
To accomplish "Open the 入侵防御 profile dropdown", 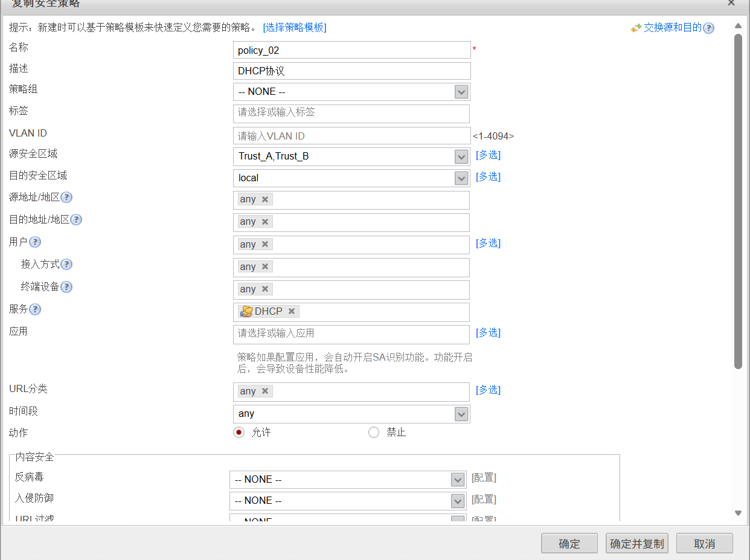I will [x=458, y=501].
